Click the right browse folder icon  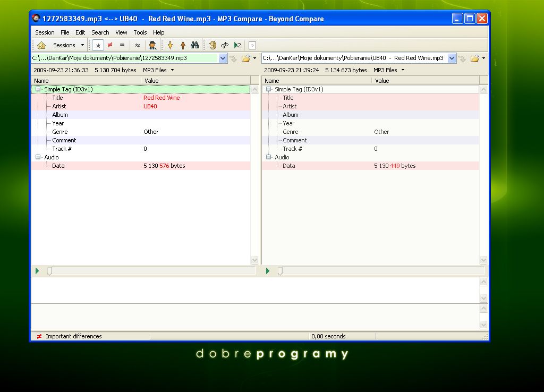pyautogui.click(x=475, y=58)
